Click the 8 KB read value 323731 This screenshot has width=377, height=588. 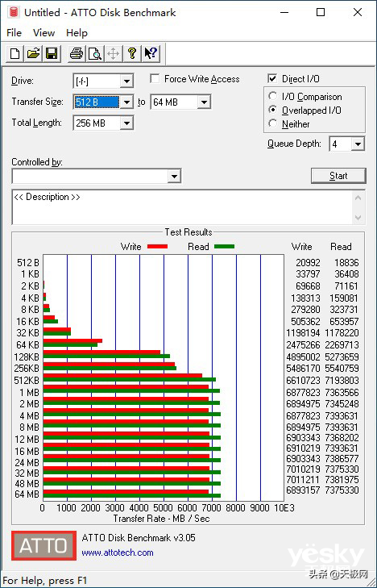344,310
